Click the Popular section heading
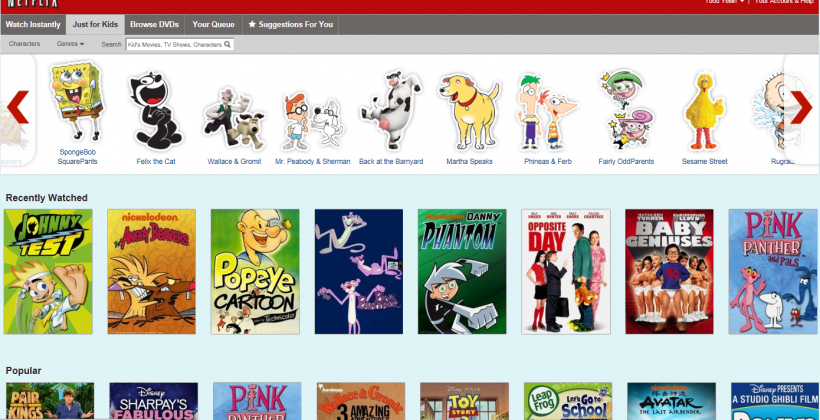Screen dimensions: 820x420 pos(24,371)
